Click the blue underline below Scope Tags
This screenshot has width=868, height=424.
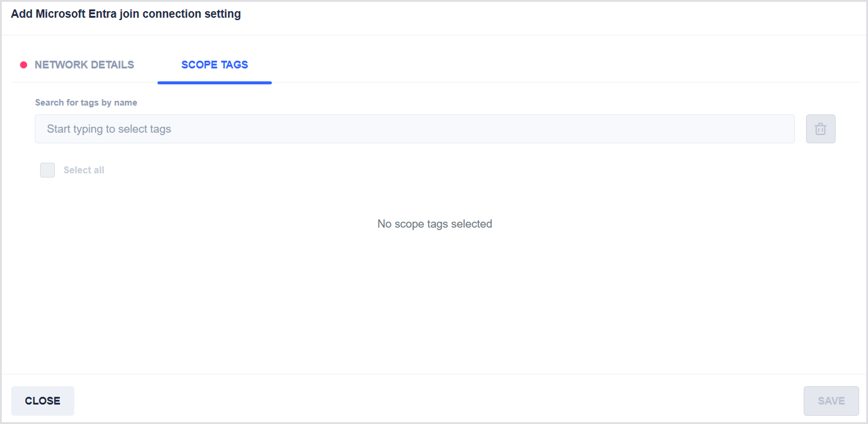click(x=214, y=83)
